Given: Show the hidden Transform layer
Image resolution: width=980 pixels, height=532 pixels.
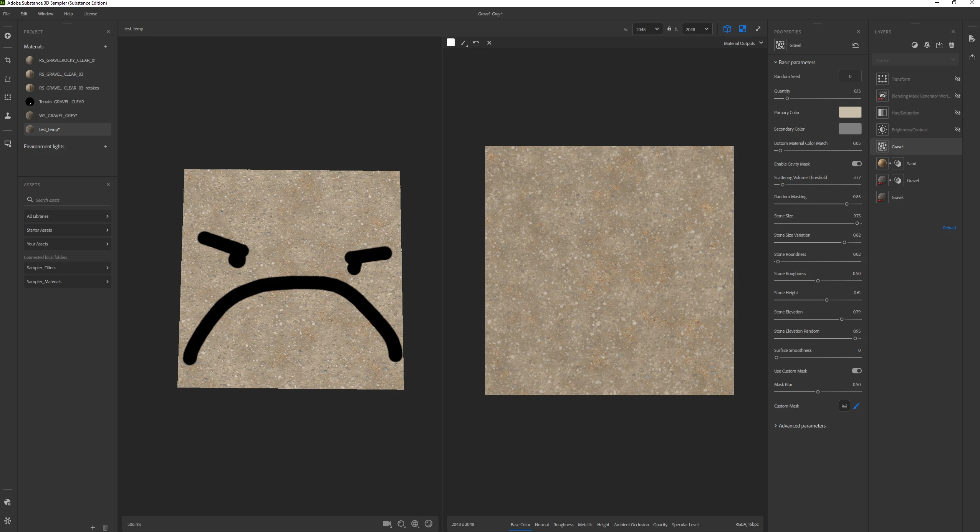Looking at the screenshot, I should point(957,79).
